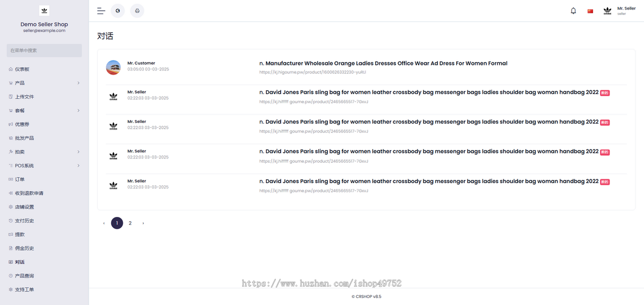Click the 店铺设置 gear icon in sidebar
644x305 pixels.
[11, 207]
